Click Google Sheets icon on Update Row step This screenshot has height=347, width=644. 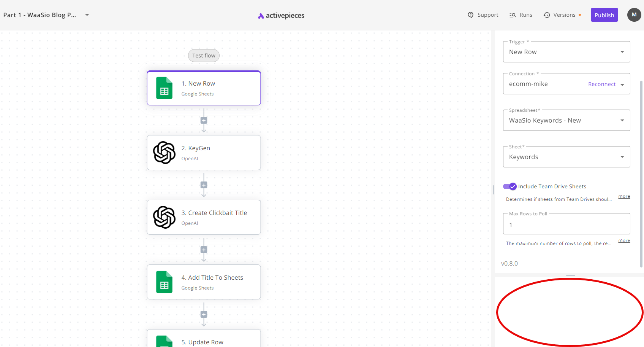(164, 341)
